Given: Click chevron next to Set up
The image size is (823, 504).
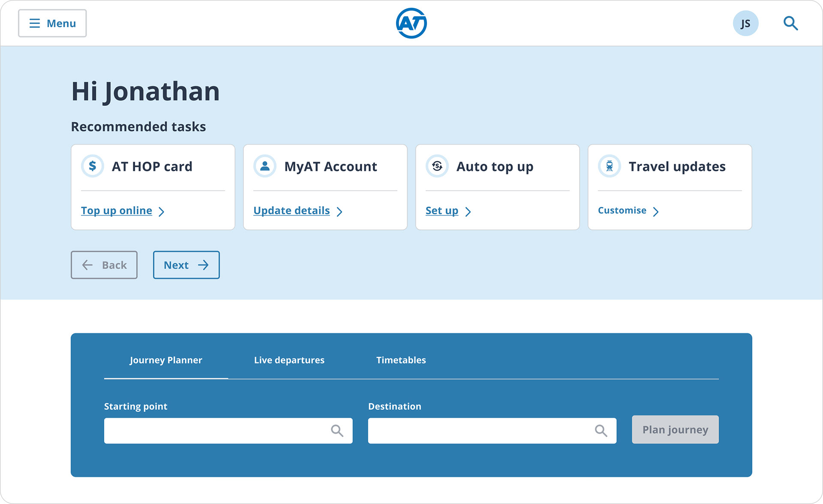Looking at the screenshot, I should (468, 212).
